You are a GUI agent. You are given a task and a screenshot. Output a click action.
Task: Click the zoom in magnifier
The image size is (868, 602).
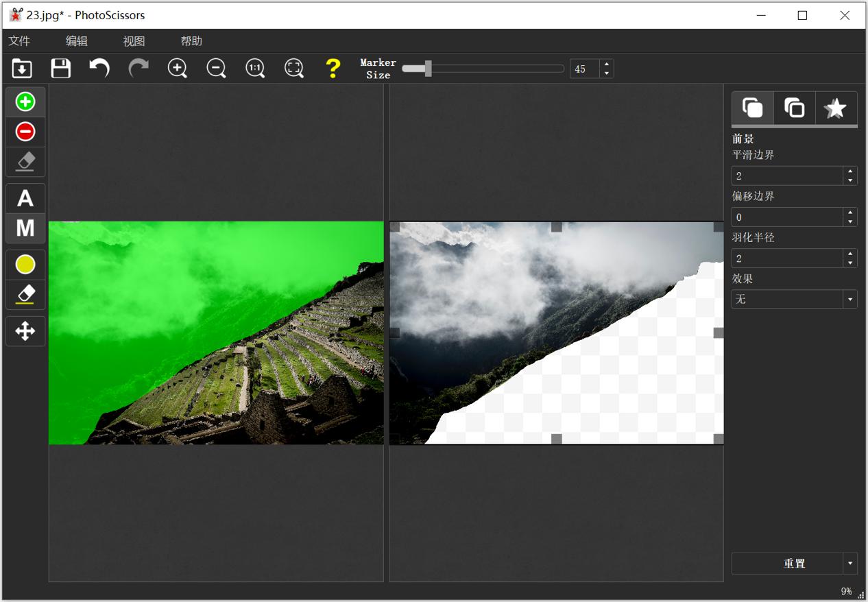178,69
